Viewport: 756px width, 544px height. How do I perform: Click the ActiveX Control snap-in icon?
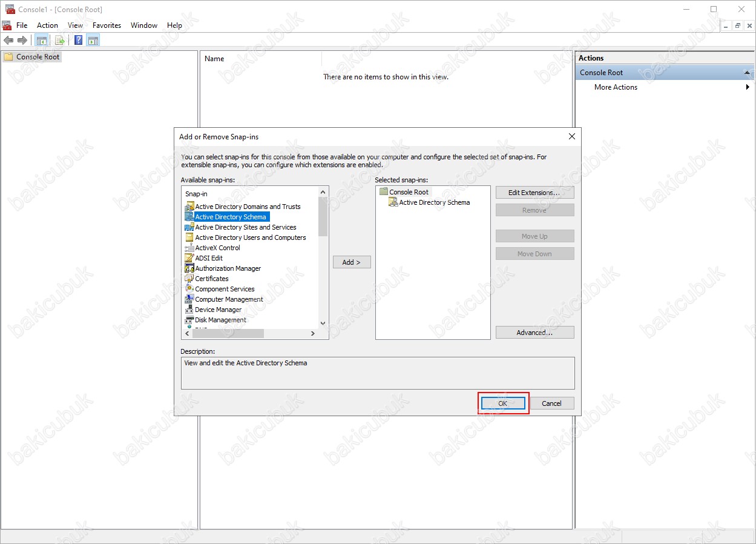[x=189, y=248]
